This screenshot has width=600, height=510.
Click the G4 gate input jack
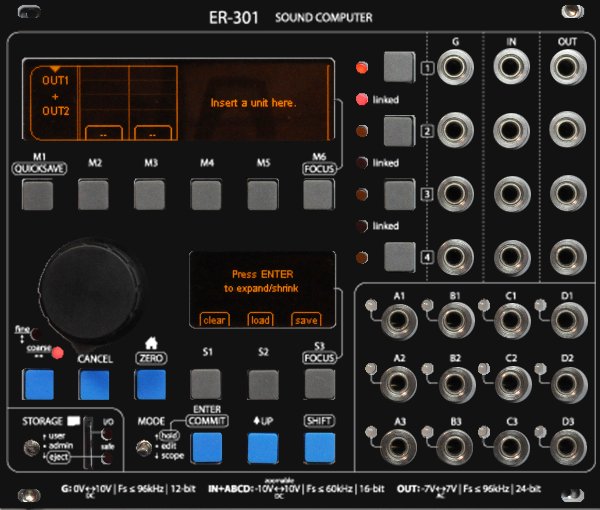click(455, 257)
